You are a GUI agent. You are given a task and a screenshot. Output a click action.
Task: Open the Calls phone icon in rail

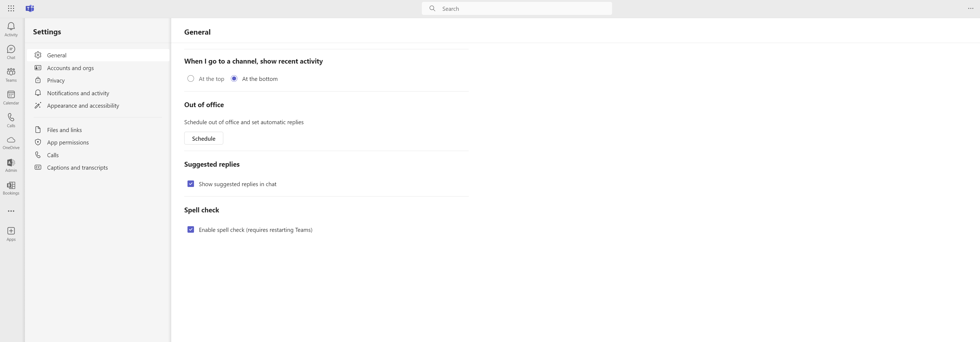point(11,120)
